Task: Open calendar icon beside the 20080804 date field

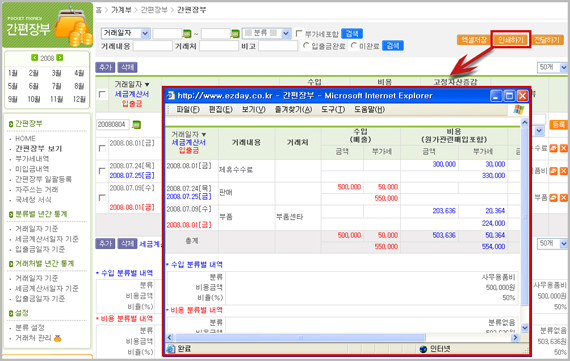Action: 136,125
